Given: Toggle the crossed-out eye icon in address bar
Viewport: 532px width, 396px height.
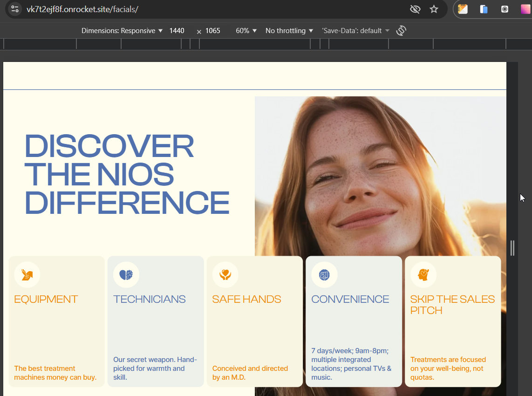Looking at the screenshot, I should pos(415,9).
